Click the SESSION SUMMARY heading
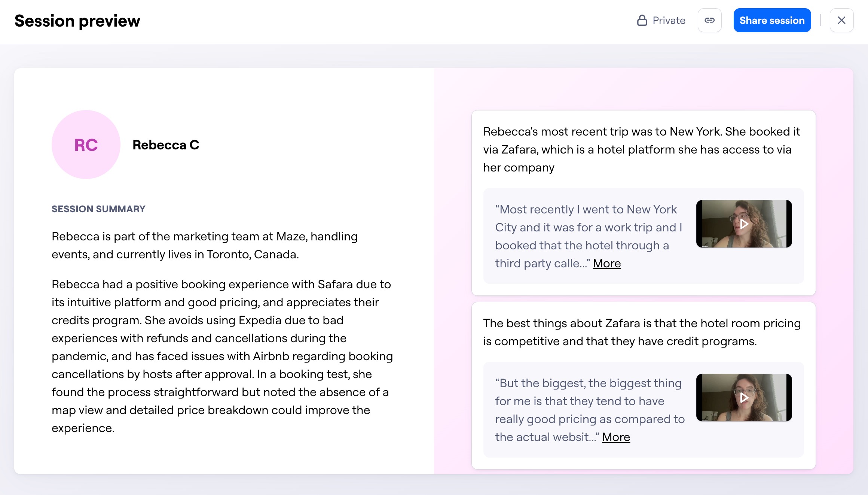The image size is (868, 495). point(98,209)
